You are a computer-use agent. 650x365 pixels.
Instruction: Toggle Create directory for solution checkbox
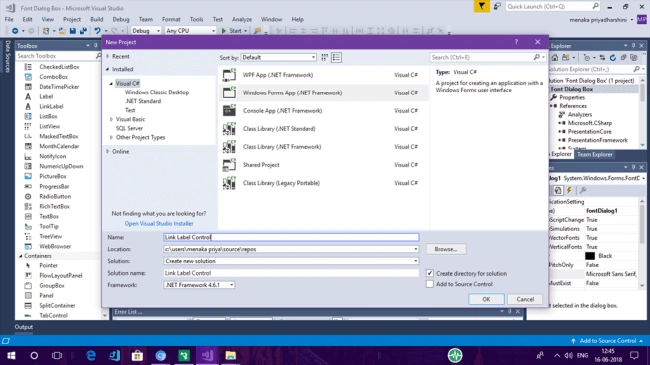(x=429, y=273)
